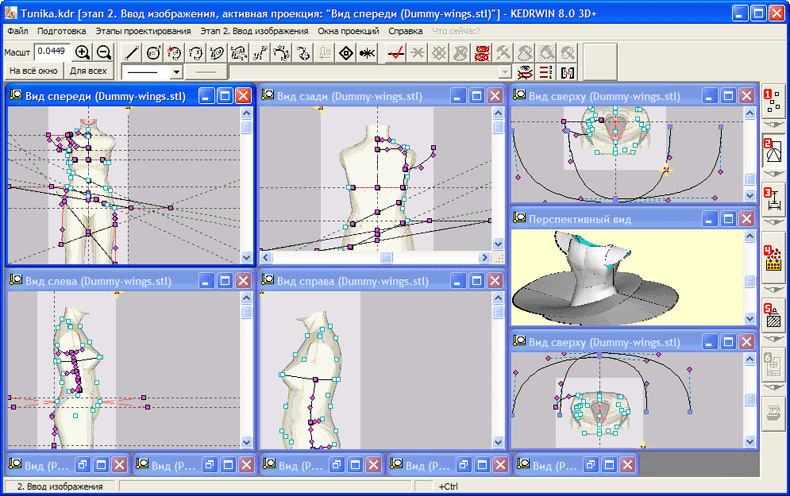Click the eye visibility toolbar icon
This screenshot has height=496, width=790.
(525, 72)
